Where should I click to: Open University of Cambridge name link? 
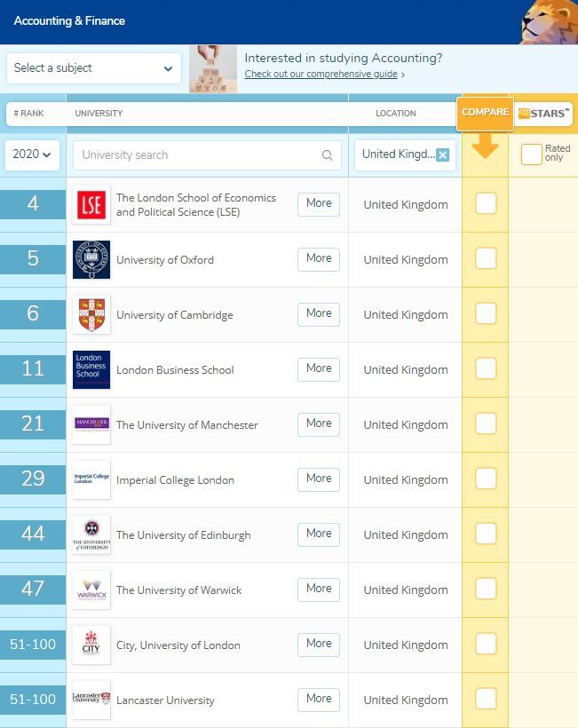pyautogui.click(x=175, y=315)
